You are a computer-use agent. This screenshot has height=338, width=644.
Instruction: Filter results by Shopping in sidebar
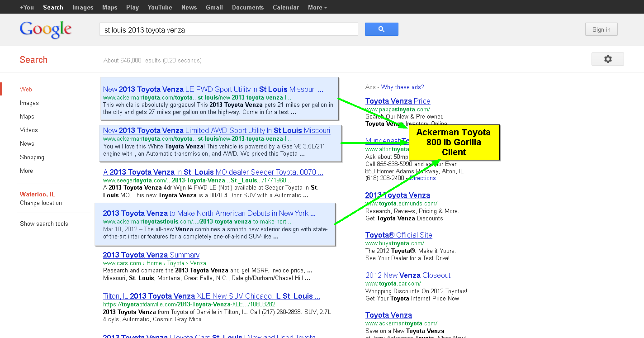(x=32, y=157)
